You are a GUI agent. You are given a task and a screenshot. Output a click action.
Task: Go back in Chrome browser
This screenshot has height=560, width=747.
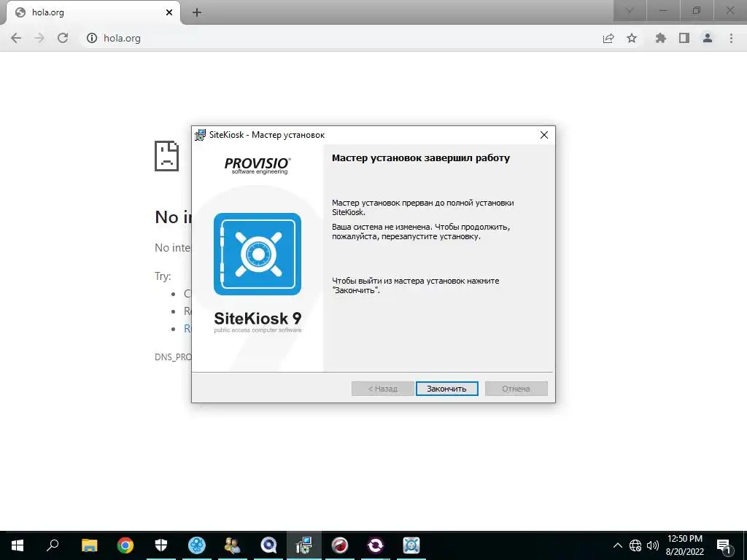(16, 38)
